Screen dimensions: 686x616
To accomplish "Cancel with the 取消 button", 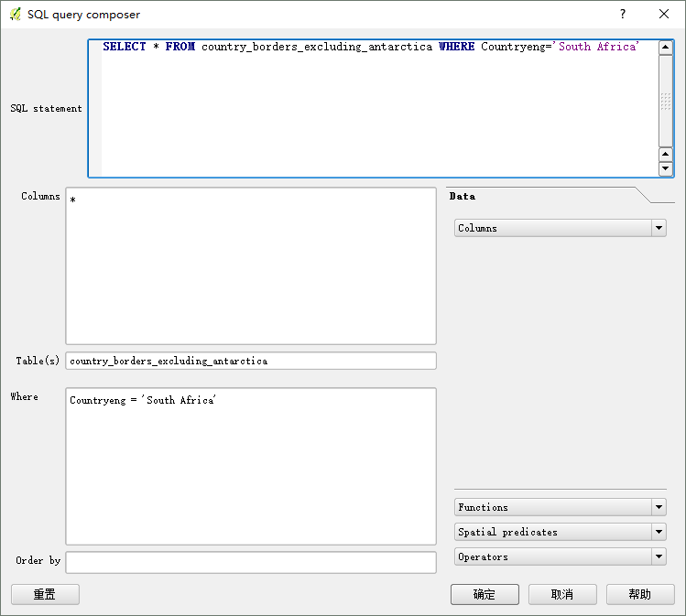I will click(x=562, y=595).
